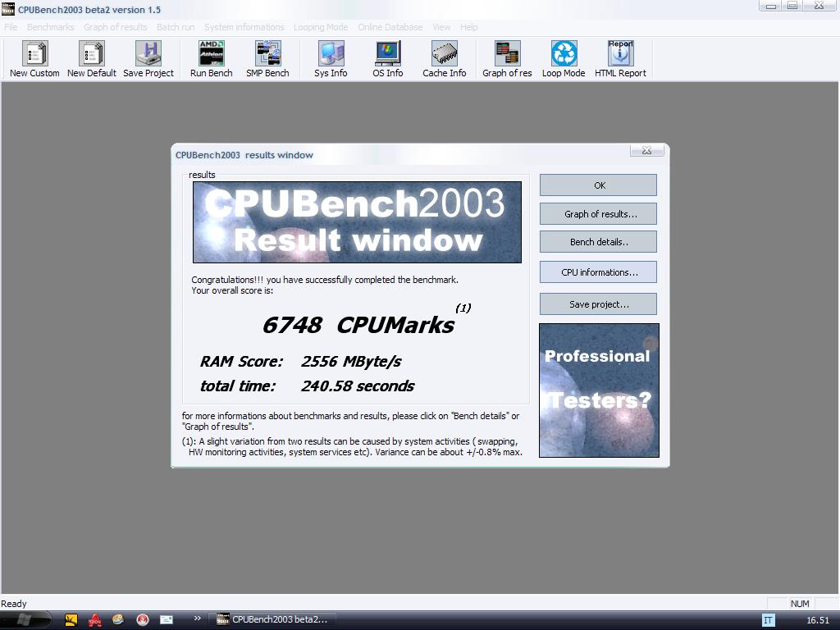The image size is (840, 630).
Task: Open the Online Database menu
Action: 390,27
